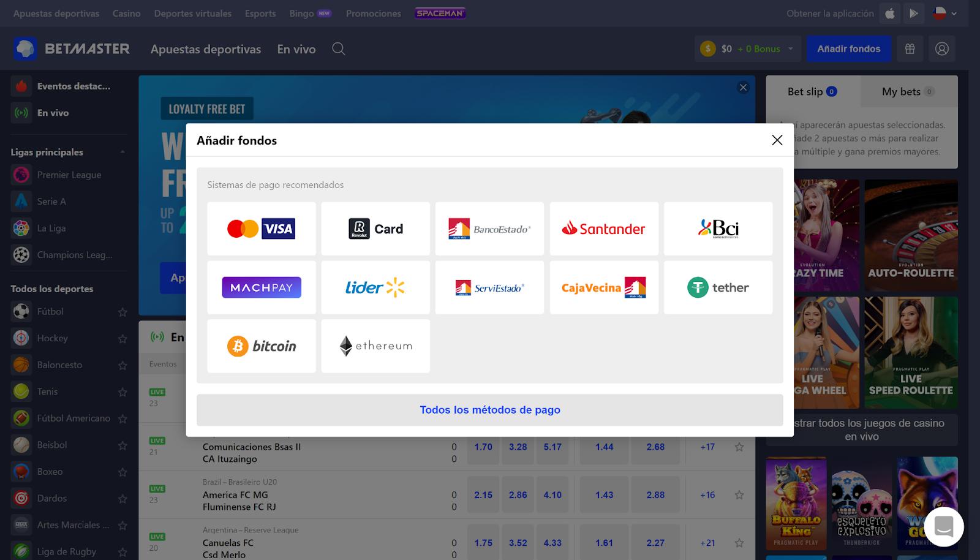
Task: Click the Betmaster logo
Action: click(72, 49)
